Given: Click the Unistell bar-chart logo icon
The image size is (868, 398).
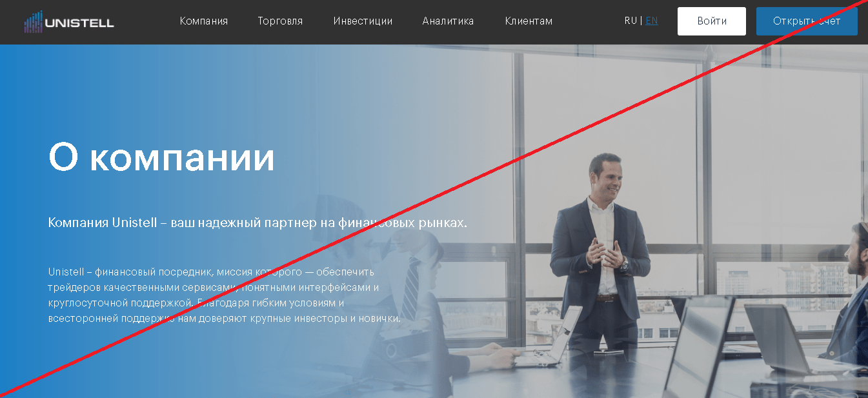Looking at the screenshot, I should [34, 21].
